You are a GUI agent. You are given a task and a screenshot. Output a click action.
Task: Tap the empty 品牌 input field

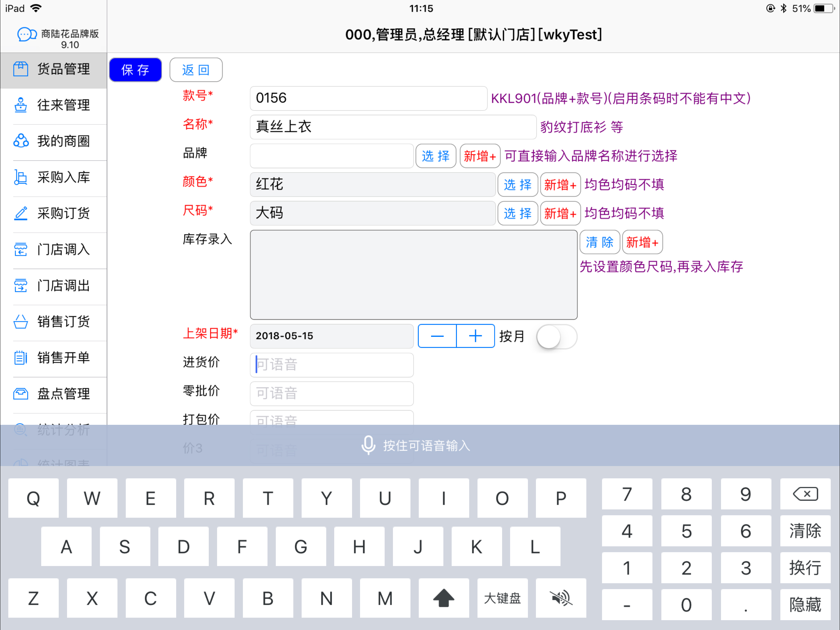click(x=331, y=156)
